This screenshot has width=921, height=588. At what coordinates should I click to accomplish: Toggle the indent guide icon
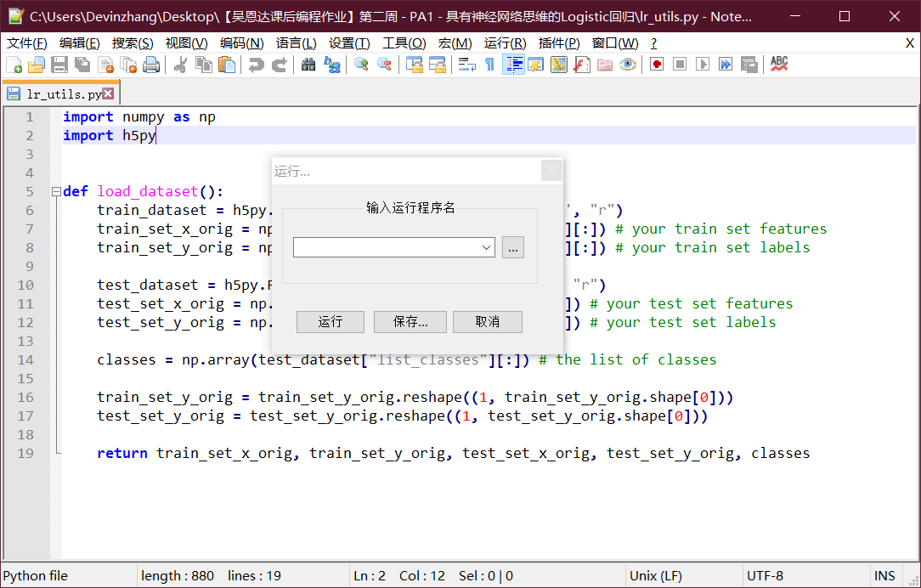[513, 65]
